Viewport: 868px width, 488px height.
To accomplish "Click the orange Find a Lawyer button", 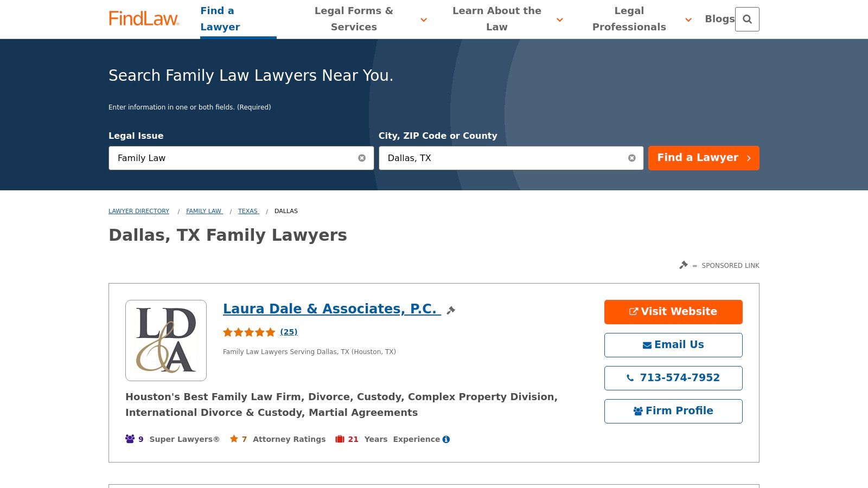I will coord(704,158).
